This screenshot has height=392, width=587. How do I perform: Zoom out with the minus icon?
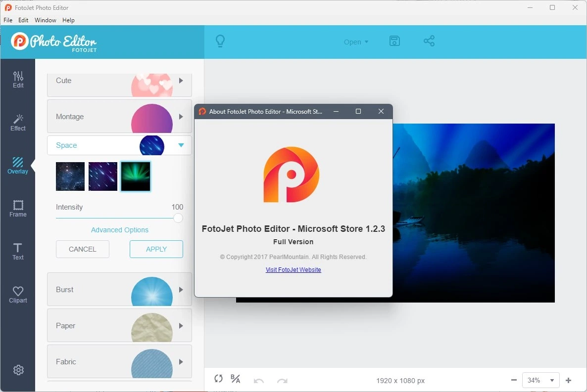(x=514, y=380)
